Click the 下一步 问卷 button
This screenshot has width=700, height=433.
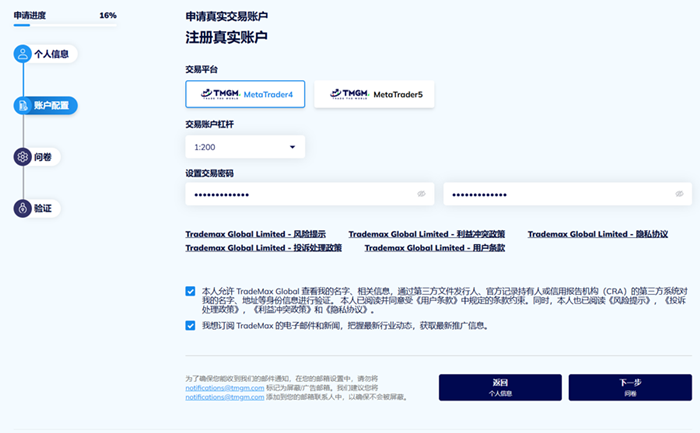click(630, 387)
